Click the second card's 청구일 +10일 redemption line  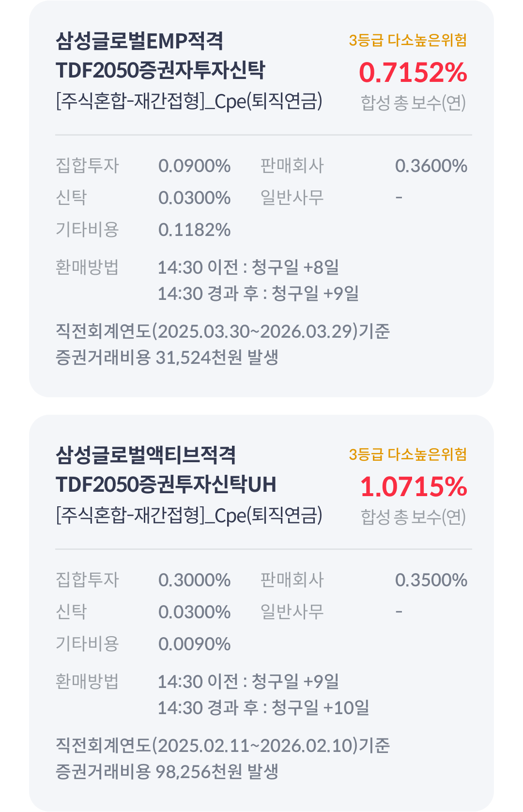pos(263,708)
